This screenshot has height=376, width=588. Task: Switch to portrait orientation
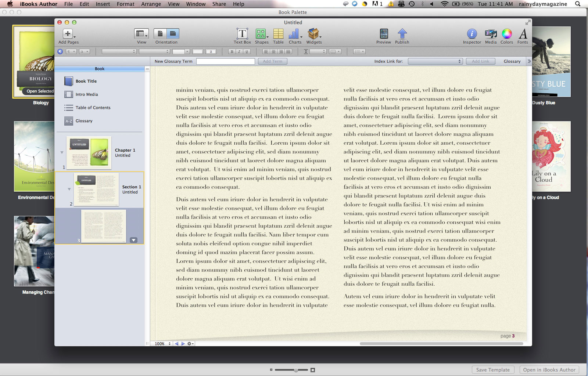(x=160, y=34)
